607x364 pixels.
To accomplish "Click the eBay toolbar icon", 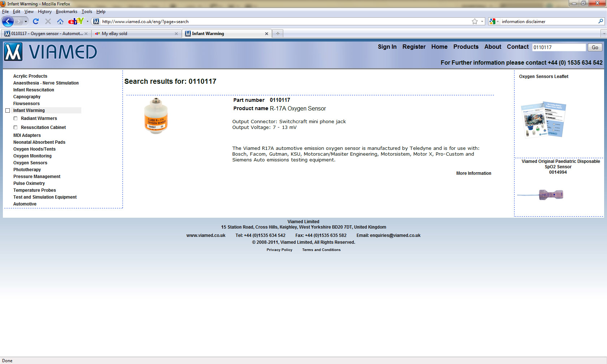I will tap(76, 21).
